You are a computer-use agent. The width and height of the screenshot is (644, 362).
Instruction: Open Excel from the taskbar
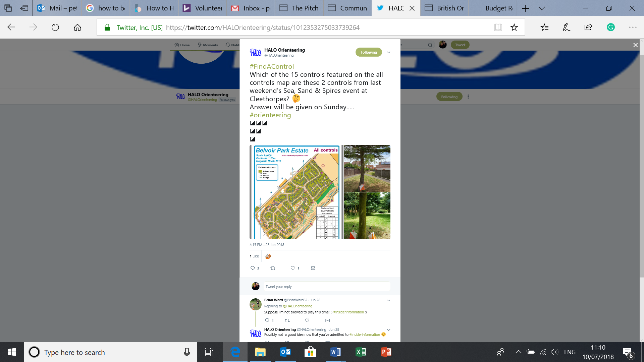[361, 352]
